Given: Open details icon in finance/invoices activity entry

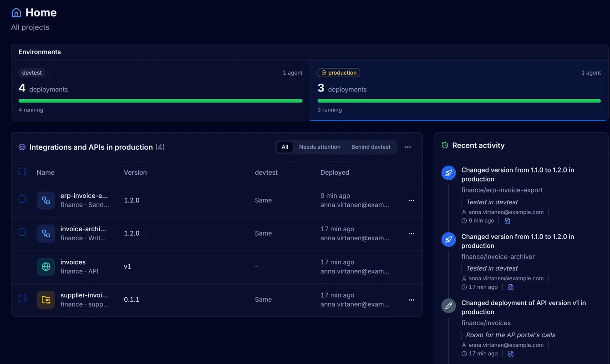Looking at the screenshot, I should point(510,354).
